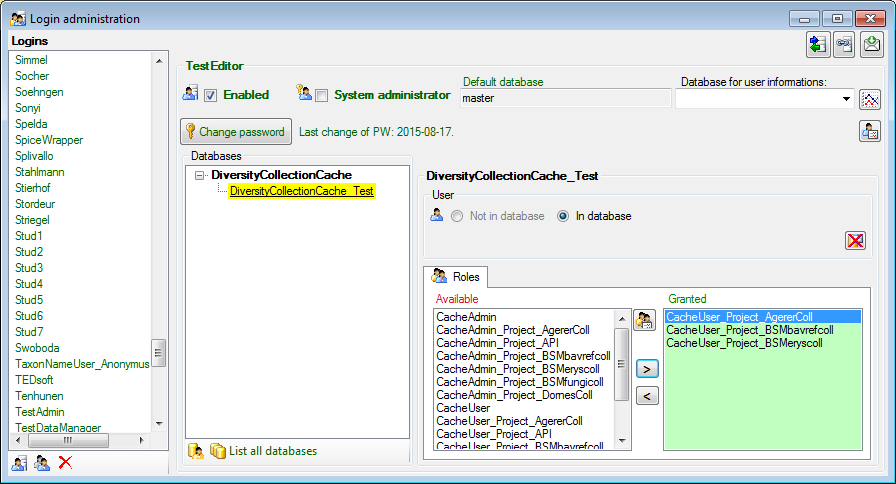Screen dimensions: 896x484
Task: Select login SpiceWrapper in Logins list
Action: [49, 140]
